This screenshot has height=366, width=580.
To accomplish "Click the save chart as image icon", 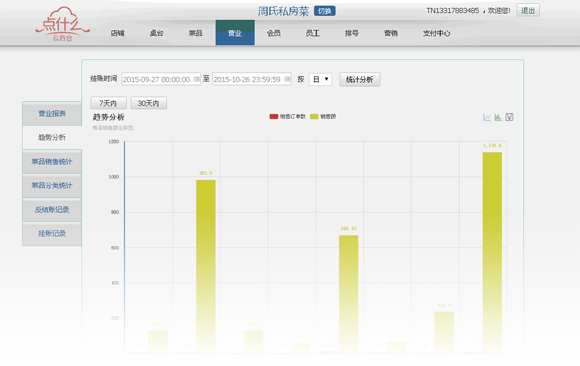I will point(509,117).
